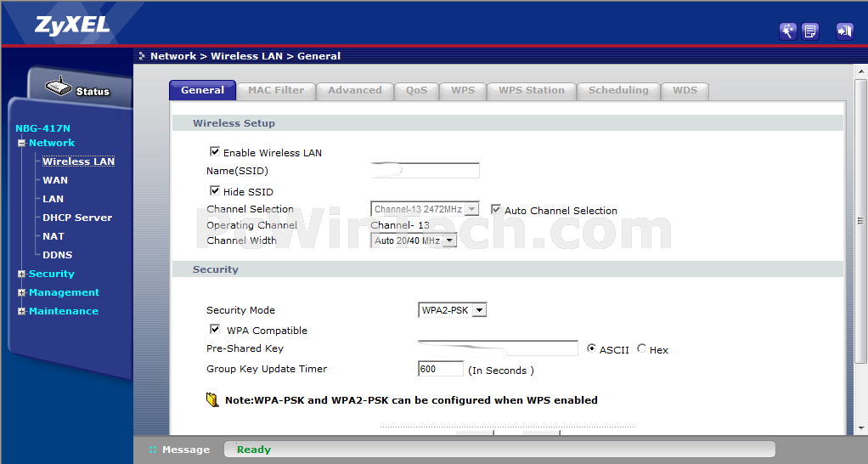Screen dimensions: 868x464
Task: Open WAN settings in sidebar
Action: 55,180
